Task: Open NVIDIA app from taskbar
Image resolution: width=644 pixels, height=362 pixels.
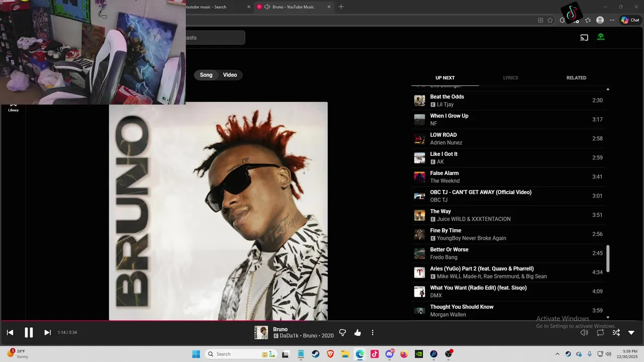Action: pyautogui.click(x=419, y=354)
